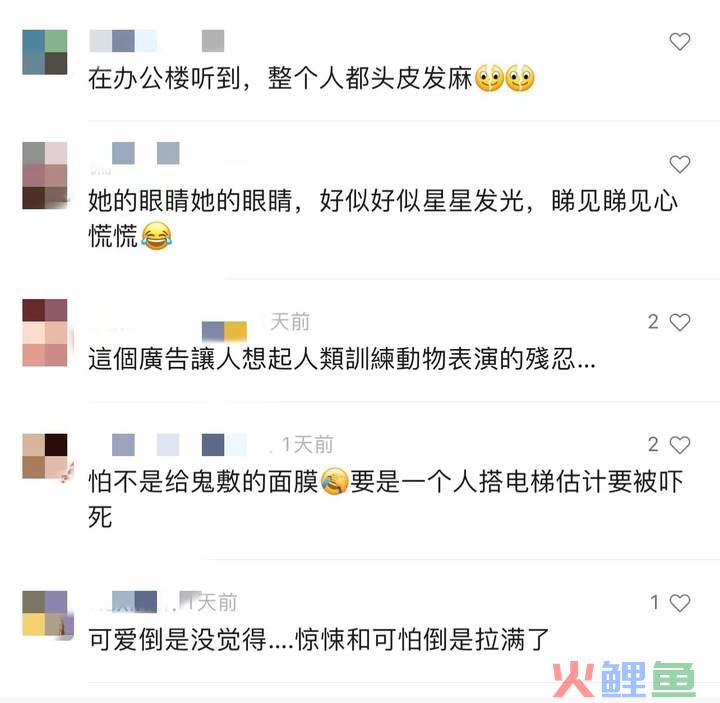Like the 怕不是给鬼敷的面膜 comment
Screen dimensions: 720x703
(x=680, y=444)
